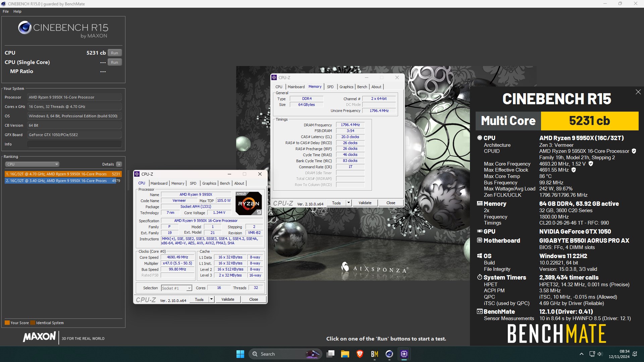
Task: Open BenchMate from the taskbar
Action: 375,354
